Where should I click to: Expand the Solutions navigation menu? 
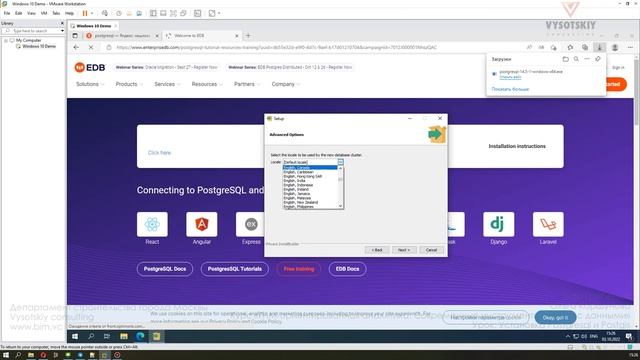[90, 84]
